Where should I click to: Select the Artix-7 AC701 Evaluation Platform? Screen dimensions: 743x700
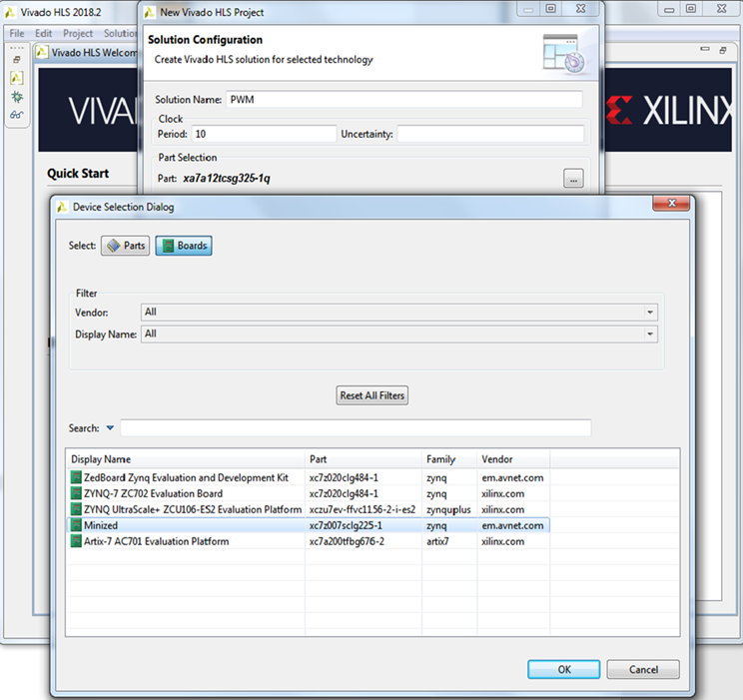click(157, 541)
